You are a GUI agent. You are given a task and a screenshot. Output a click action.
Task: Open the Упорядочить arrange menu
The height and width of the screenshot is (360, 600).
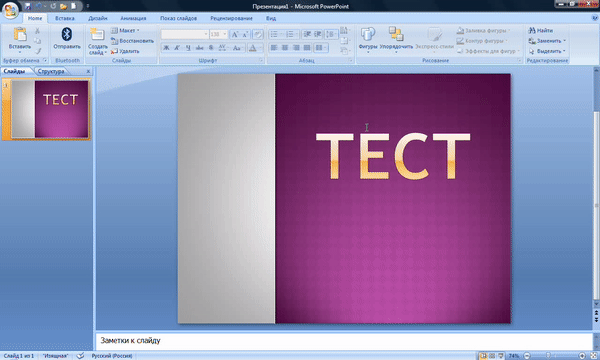click(396, 39)
